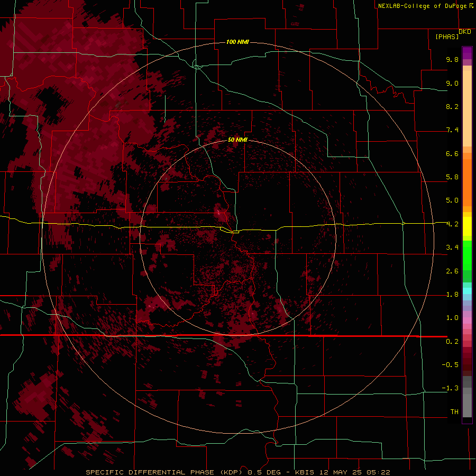This screenshot has height=476, width=476.
Task: Click the DKD unit label above the scale
Action: pos(465,32)
